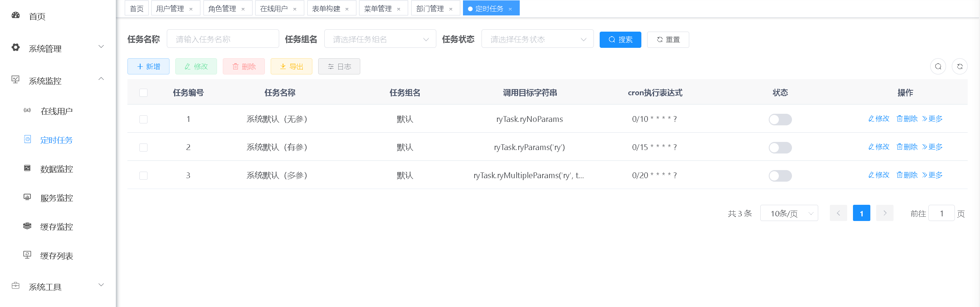Click the 缓存列表 sidebar icon

[27, 255]
